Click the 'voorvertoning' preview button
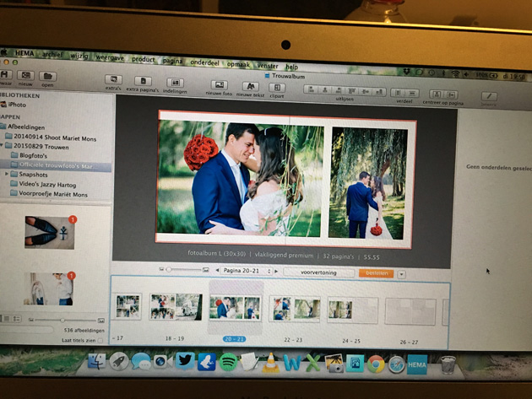 coord(318,272)
